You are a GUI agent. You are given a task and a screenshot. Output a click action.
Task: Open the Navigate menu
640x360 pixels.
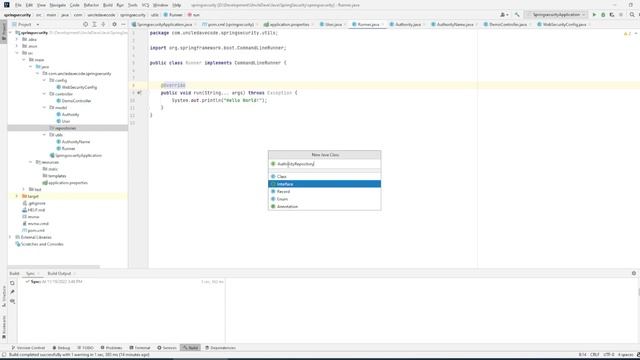coord(58,5)
